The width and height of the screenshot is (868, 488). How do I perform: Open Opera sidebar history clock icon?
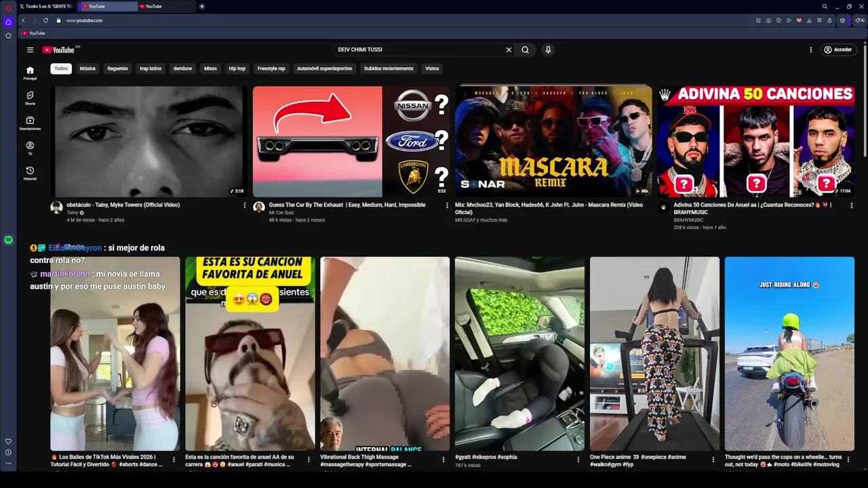(x=8, y=452)
